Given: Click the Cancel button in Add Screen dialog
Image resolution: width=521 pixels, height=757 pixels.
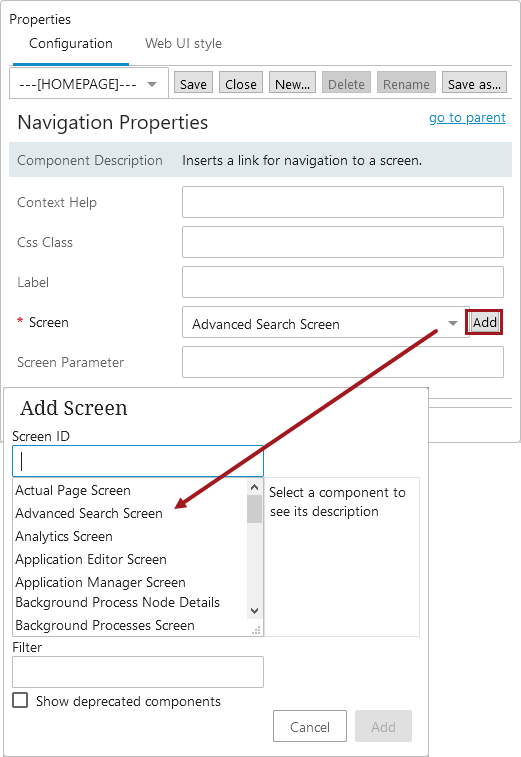Looking at the screenshot, I should coord(310,726).
